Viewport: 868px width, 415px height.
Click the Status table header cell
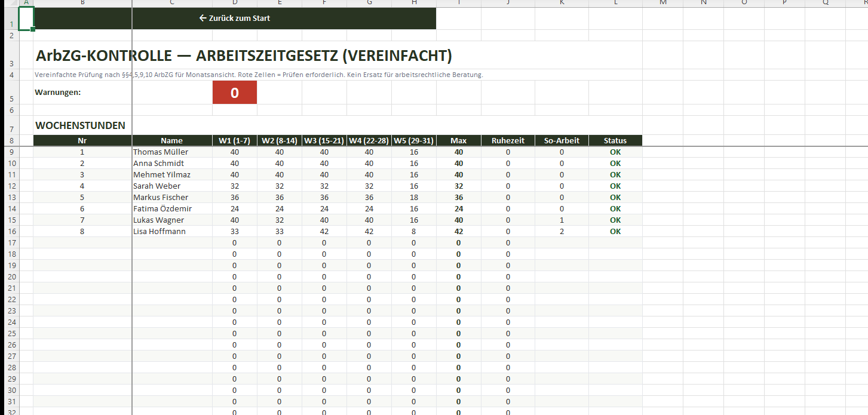(x=615, y=141)
